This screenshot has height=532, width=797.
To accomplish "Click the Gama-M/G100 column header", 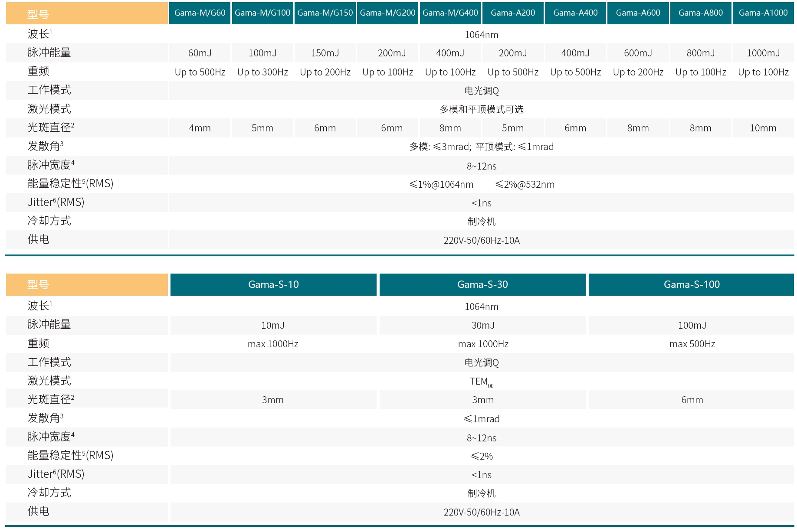I will click(x=262, y=13).
